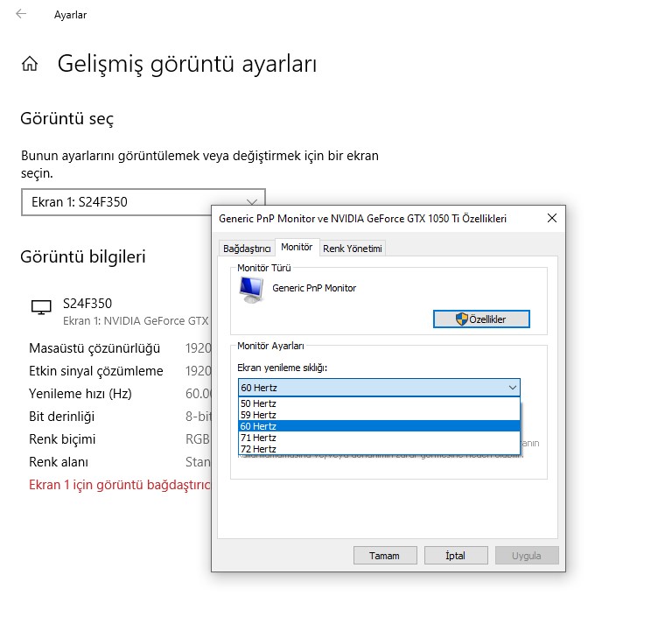The width and height of the screenshot is (672, 624).
Task: Click the Özellikler button
Action: tap(481, 319)
